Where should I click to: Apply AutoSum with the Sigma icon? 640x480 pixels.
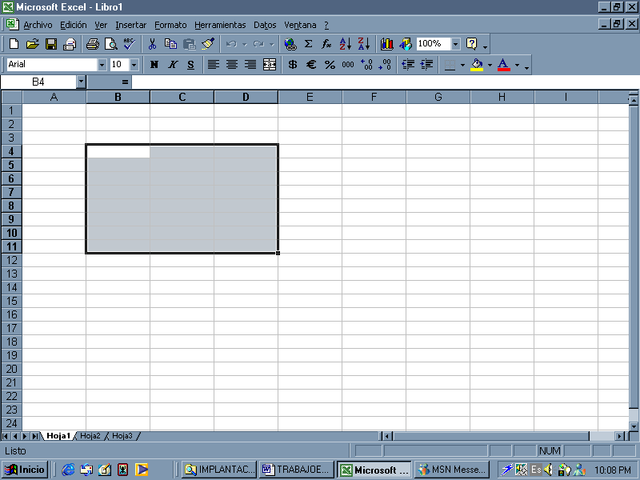click(x=309, y=44)
